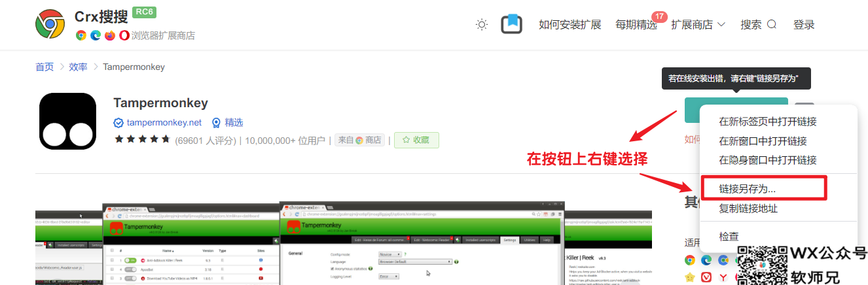The height and width of the screenshot is (285, 868).
Task: Click the Crx搜搜 Chrome logo
Action: [x=50, y=24]
